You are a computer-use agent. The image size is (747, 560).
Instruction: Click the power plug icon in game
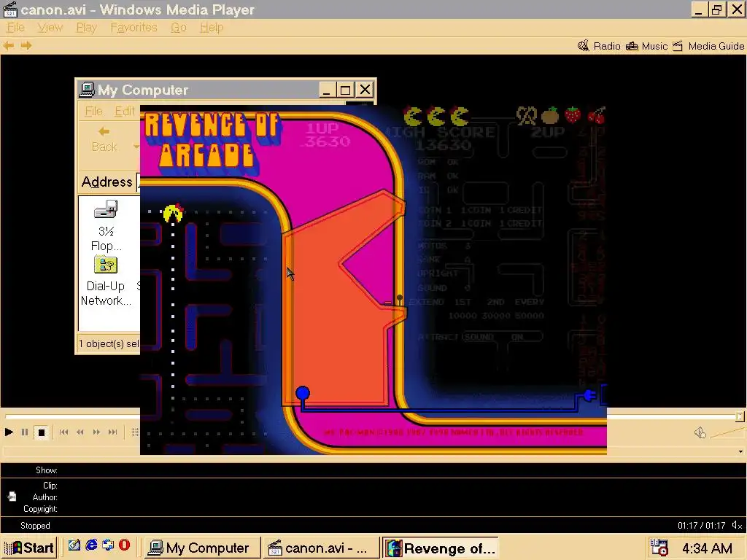[x=589, y=396]
